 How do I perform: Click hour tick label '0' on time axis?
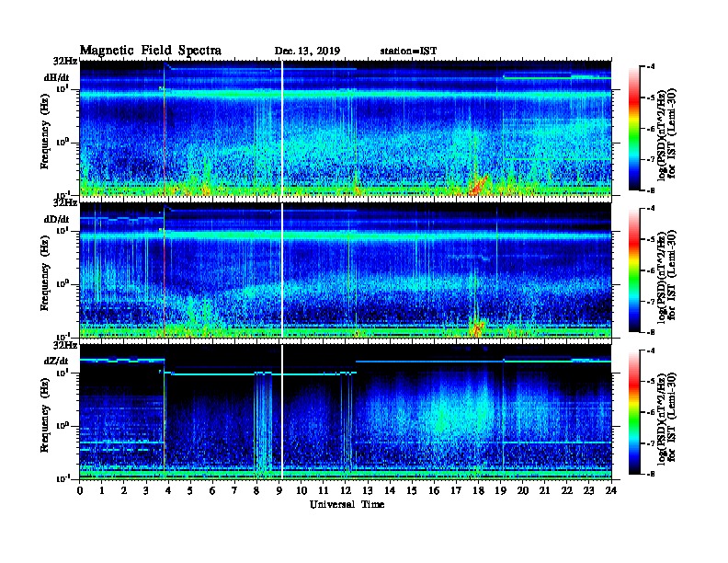[80, 490]
